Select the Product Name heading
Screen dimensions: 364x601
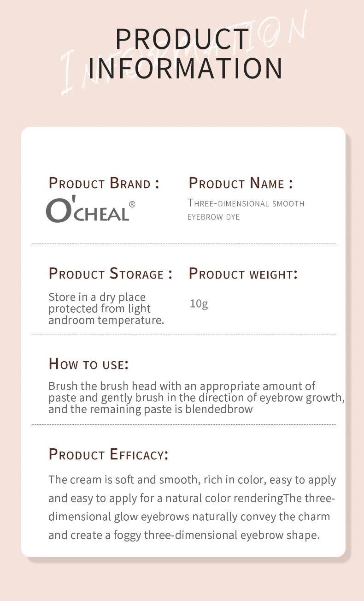[x=241, y=183]
